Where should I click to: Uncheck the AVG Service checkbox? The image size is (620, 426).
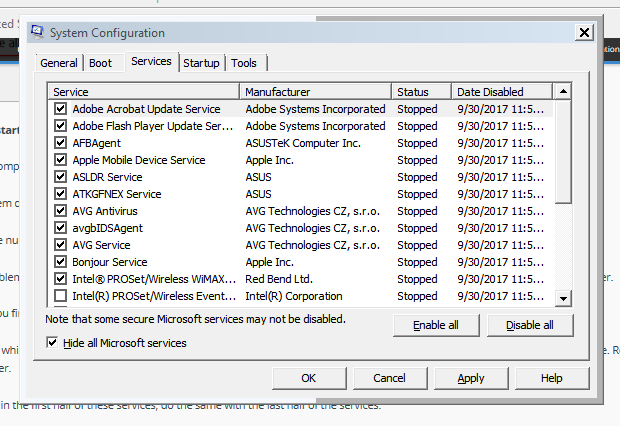pyautogui.click(x=60, y=245)
